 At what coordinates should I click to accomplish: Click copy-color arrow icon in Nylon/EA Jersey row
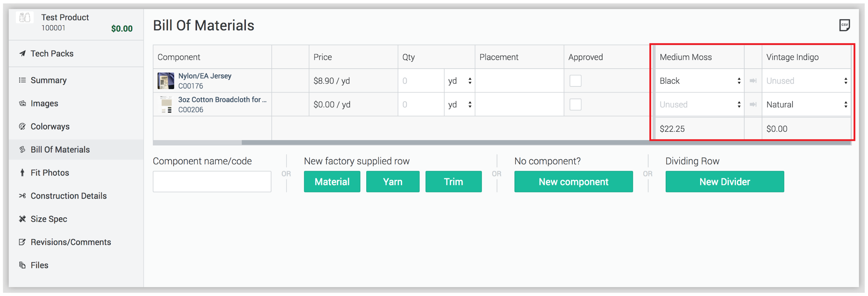pyautogui.click(x=753, y=81)
